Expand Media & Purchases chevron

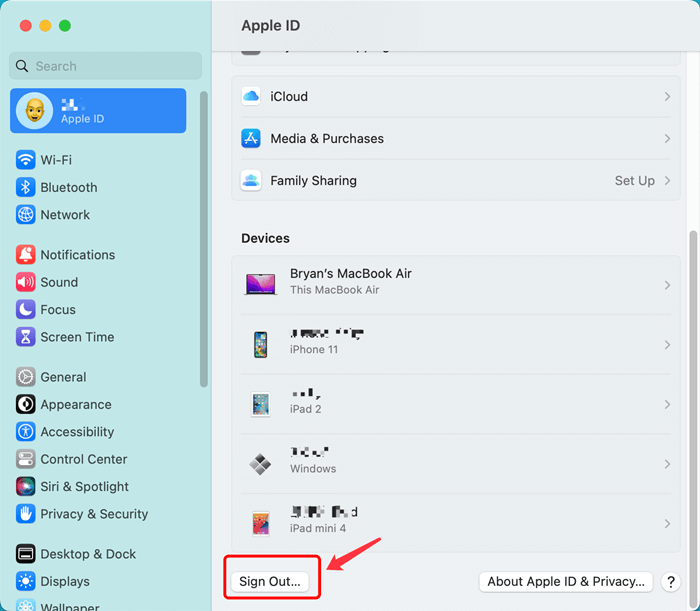coord(667,138)
